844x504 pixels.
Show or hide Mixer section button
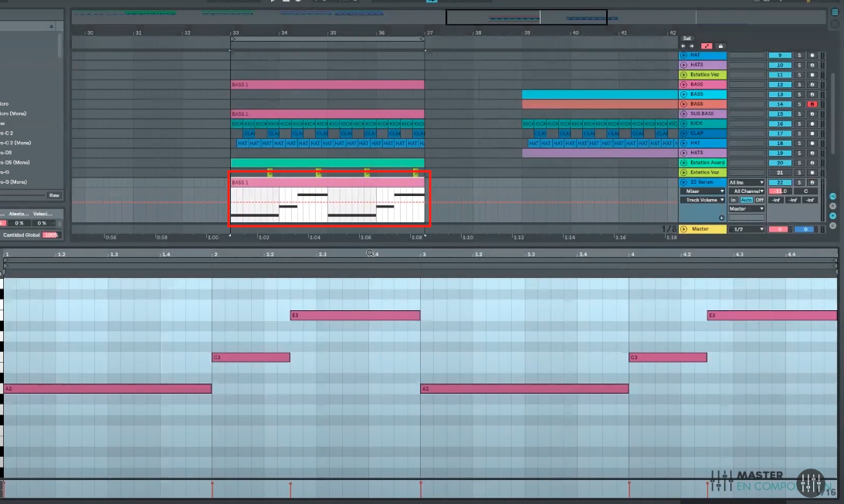832,215
